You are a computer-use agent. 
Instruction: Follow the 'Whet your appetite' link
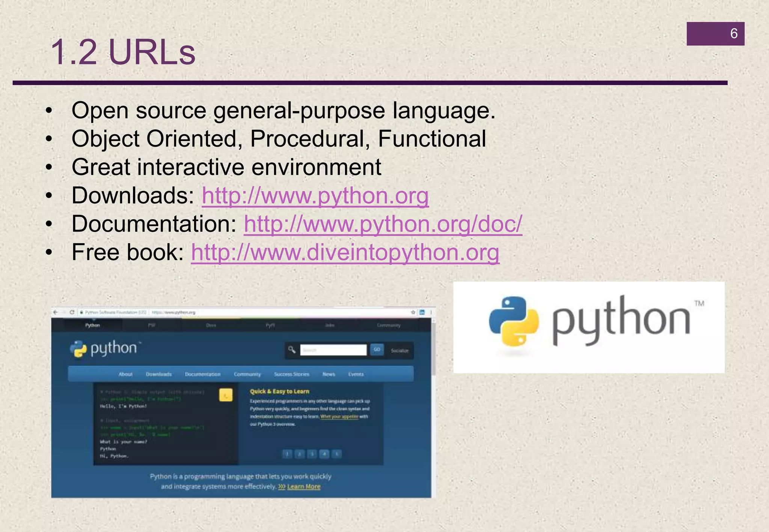[339, 416]
